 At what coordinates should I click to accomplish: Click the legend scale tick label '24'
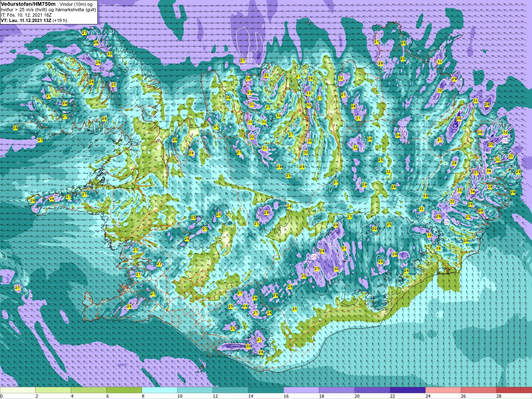[x=428, y=397]
